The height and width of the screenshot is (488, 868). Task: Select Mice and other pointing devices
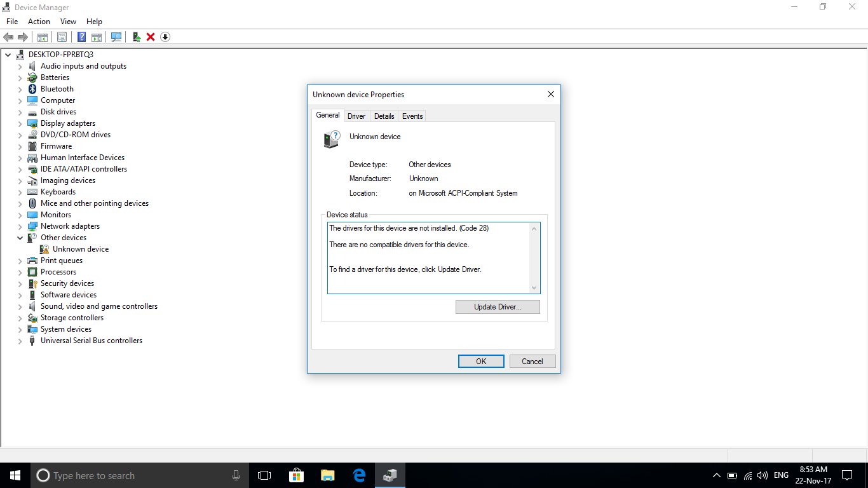point(95,203)
